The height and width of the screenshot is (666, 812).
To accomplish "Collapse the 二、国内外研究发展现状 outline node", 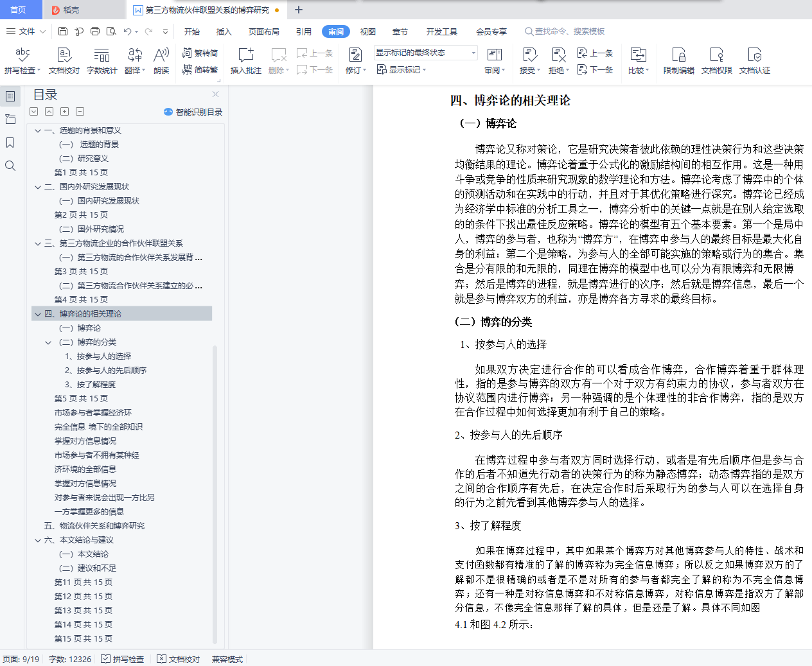I will coord(38,187).
